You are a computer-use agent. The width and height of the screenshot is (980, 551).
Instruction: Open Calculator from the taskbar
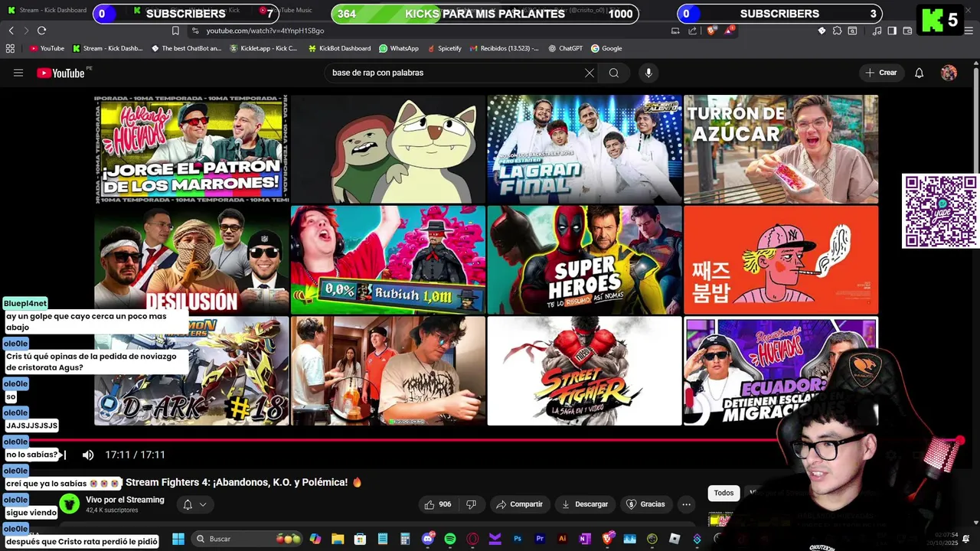pyautogui.click(x=405, y=539)
